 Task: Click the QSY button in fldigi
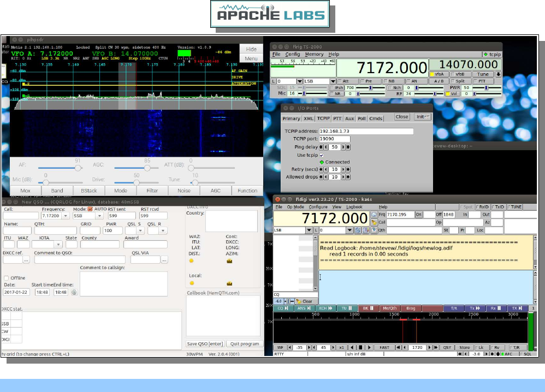[447, 347]
